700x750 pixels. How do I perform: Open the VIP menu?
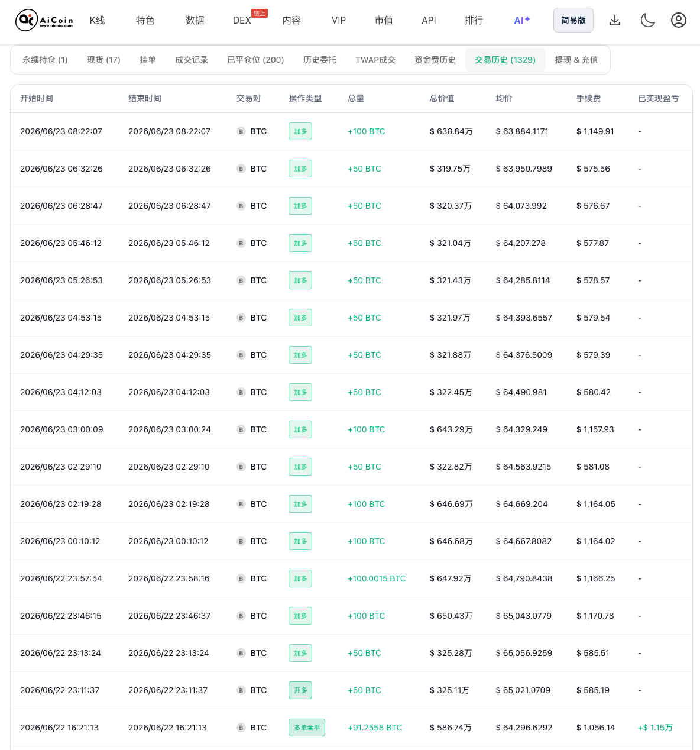(339, 20)
